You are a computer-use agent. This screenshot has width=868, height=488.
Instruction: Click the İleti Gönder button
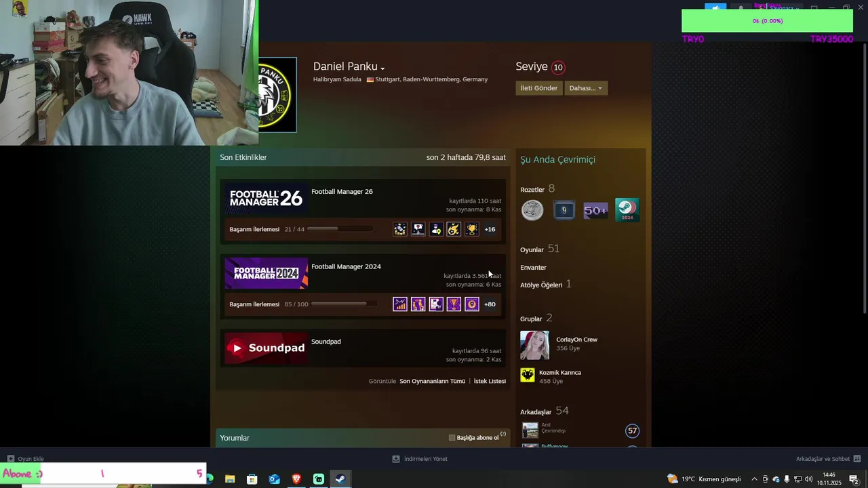tap(539, 88)
